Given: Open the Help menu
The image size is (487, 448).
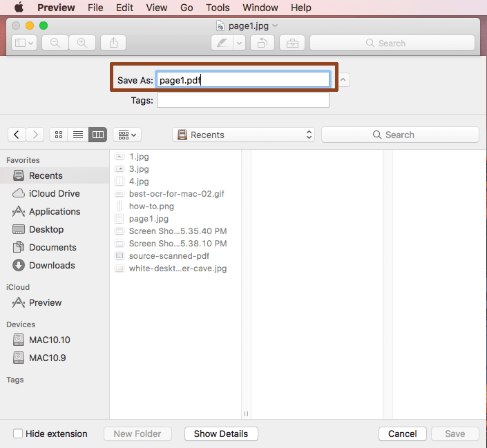Looking at the screenshot, I should (x=300, y=8).
